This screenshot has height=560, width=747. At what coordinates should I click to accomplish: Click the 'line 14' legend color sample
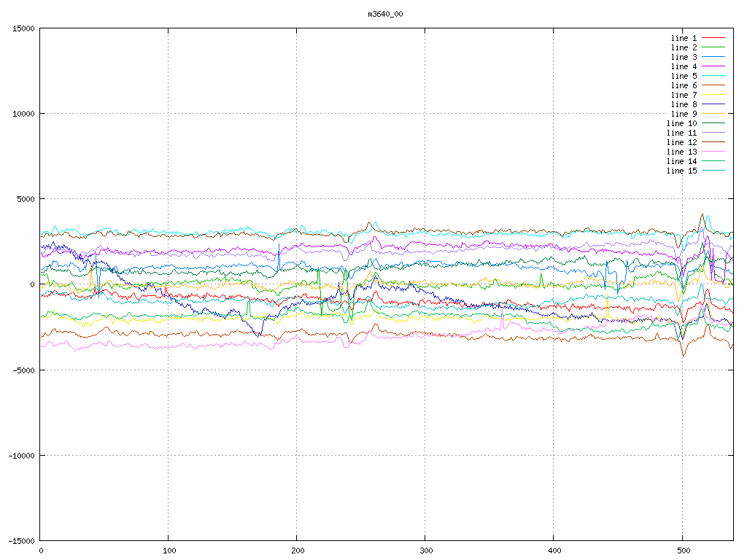coord(713,161)
